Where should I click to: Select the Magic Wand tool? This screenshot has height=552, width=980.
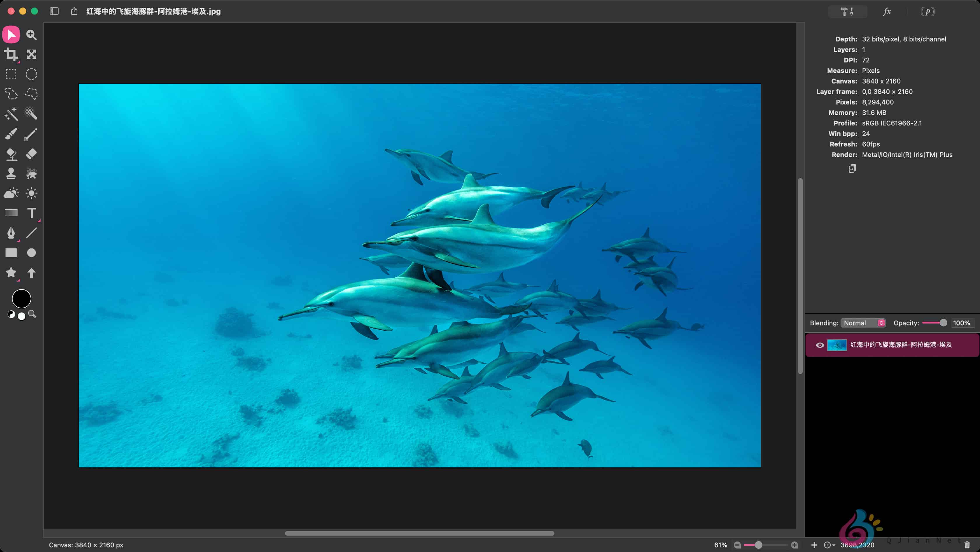pos(11,113)
